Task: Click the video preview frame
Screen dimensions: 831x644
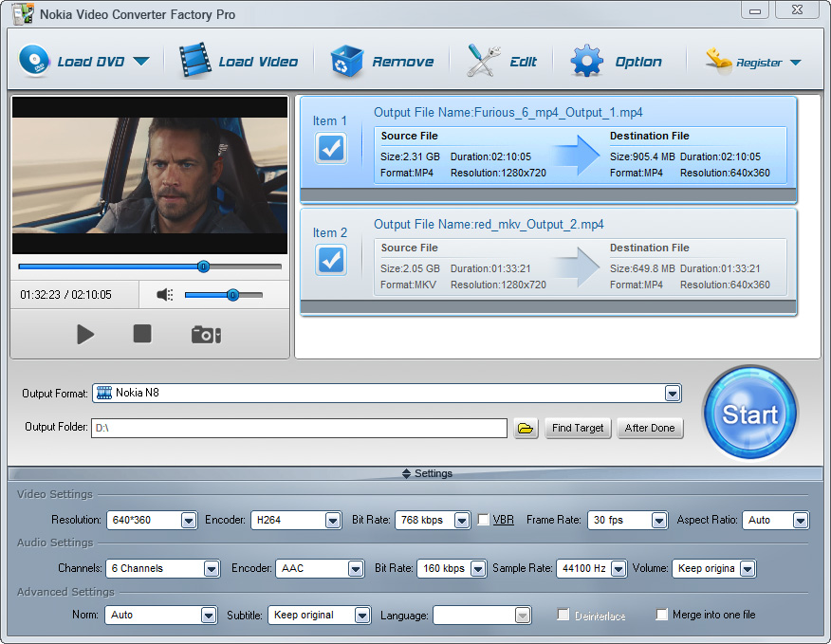Action: point(150,175)
